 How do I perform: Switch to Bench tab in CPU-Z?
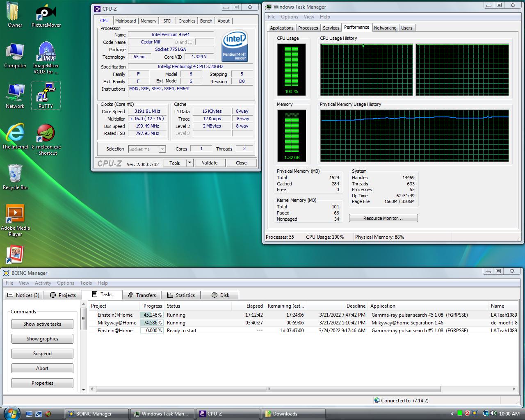(206, 21)
